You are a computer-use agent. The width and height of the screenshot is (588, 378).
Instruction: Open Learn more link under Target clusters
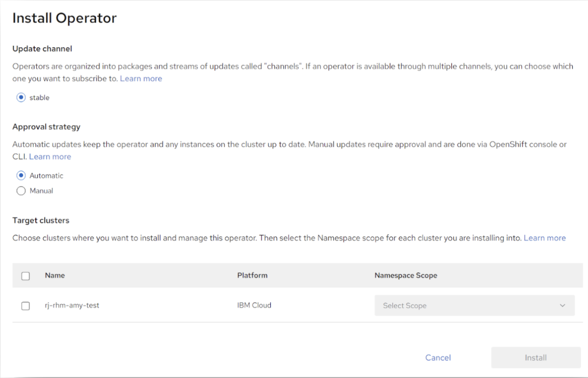(544, 238)
